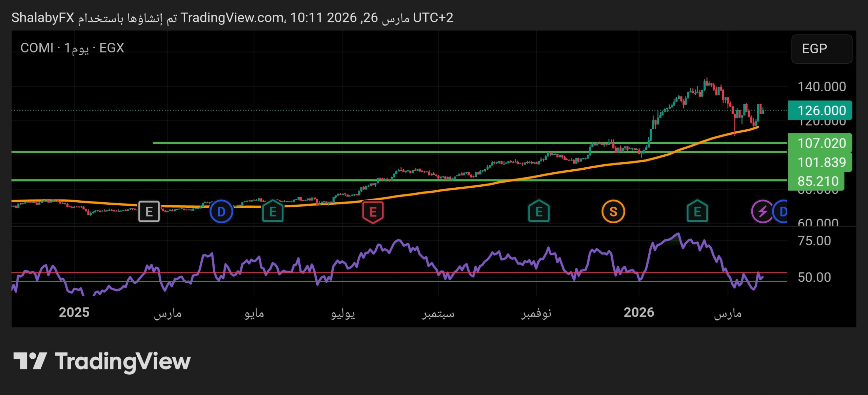Click the COMI symbol title
Viewport: 868px width, 395px height.
coord(37,48)
